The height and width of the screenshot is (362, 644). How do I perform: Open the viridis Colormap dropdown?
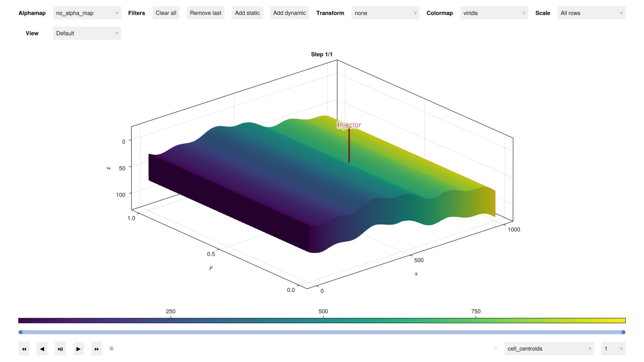click(494, 13)
